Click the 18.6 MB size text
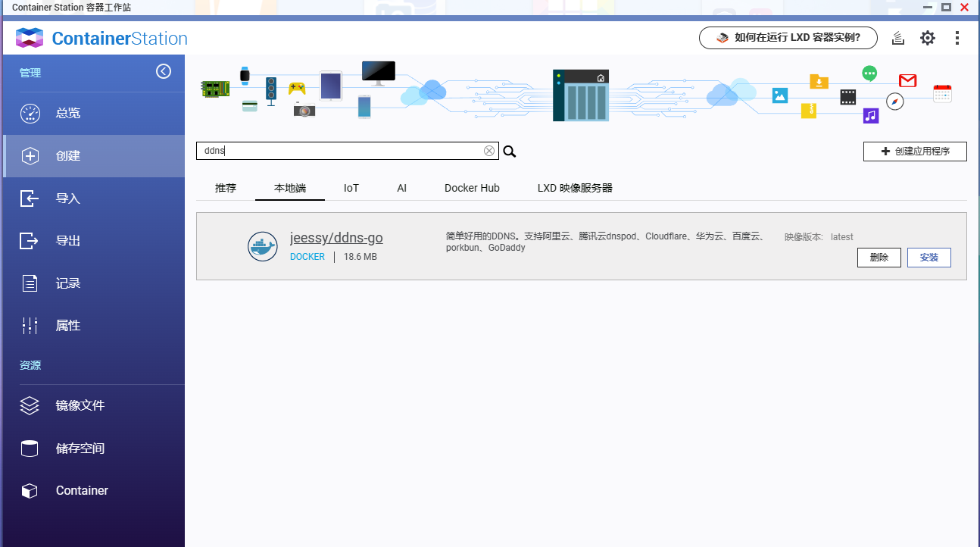980x547 pixels. [360, 257]
